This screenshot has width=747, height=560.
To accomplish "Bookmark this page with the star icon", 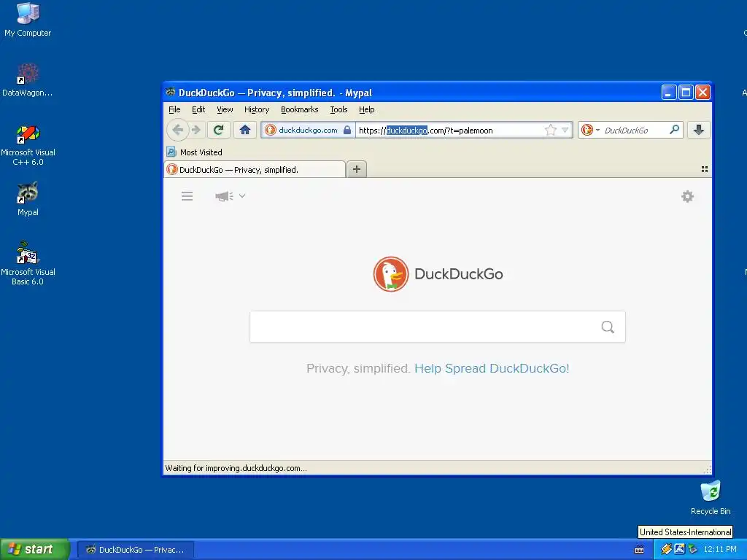I will point(550,130).
